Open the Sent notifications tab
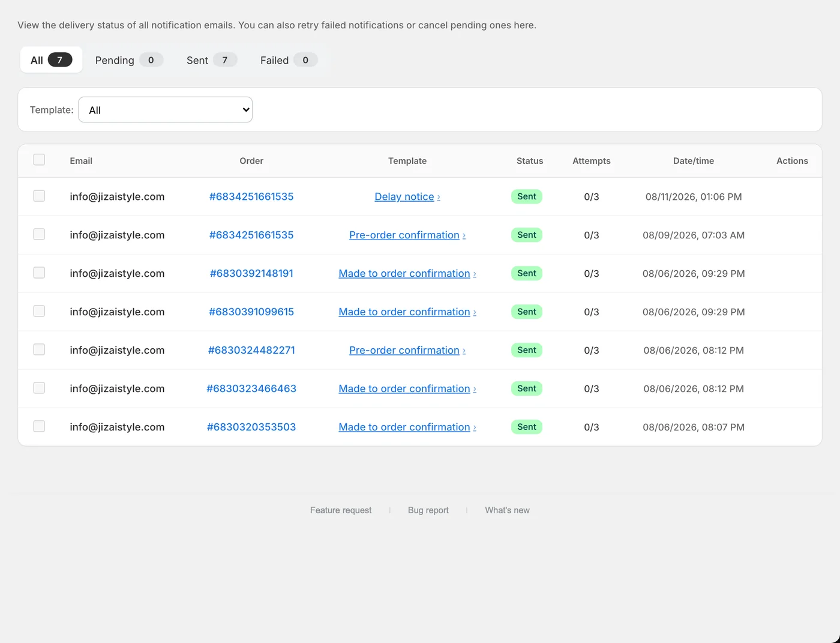 click(212, 60)
